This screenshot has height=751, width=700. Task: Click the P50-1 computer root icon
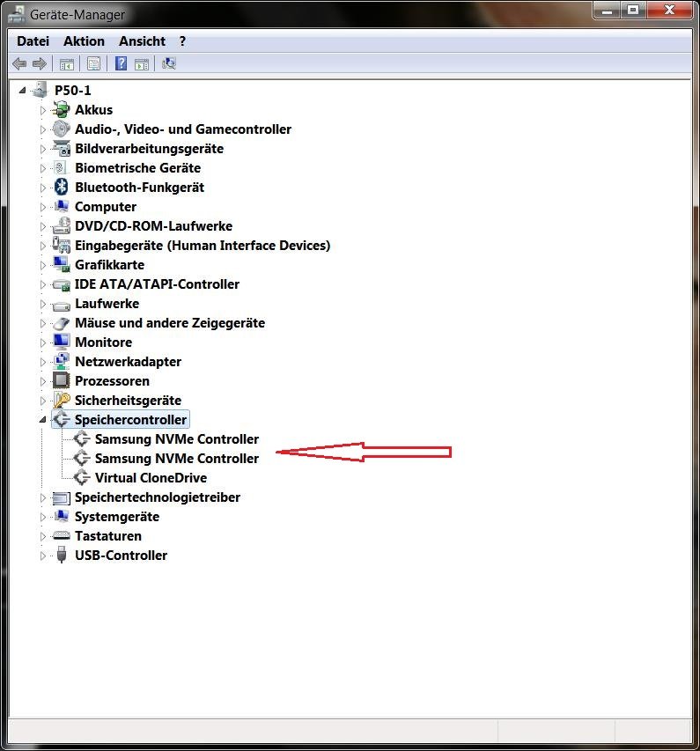40,90
